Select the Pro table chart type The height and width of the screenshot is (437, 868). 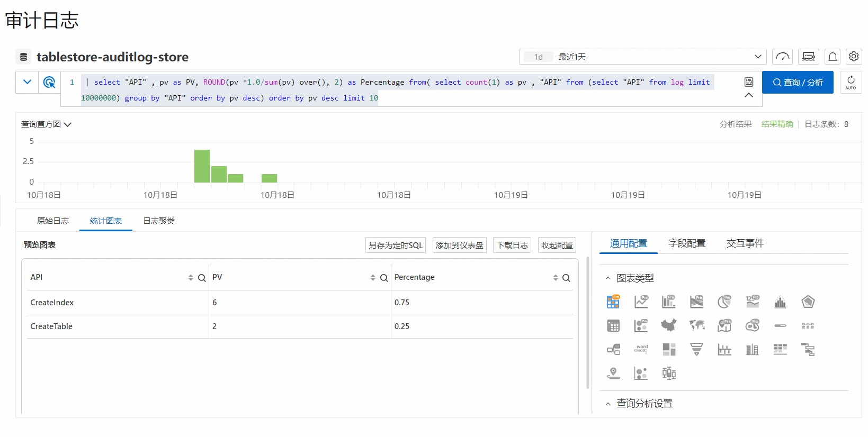coord(613,302)
